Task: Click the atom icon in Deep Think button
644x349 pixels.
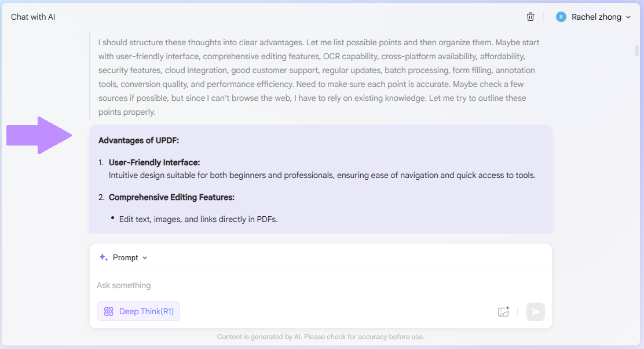Action: (108, 311)
